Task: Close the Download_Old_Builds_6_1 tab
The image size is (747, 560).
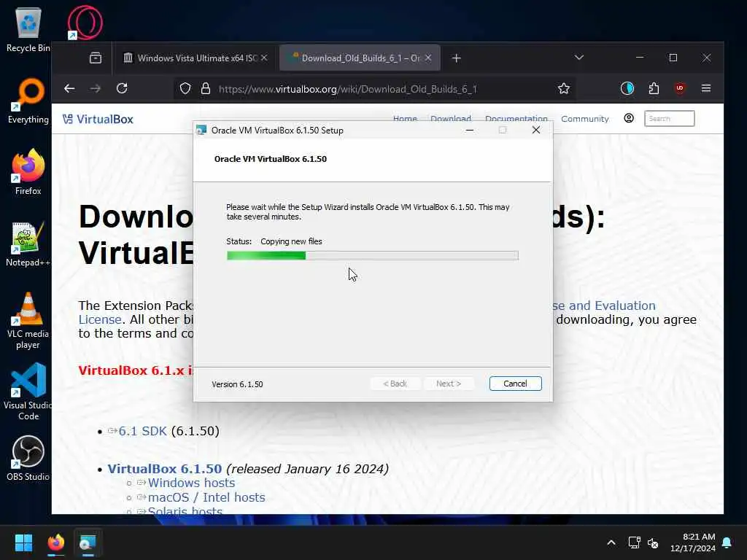Action: click(x=428, y=58)
